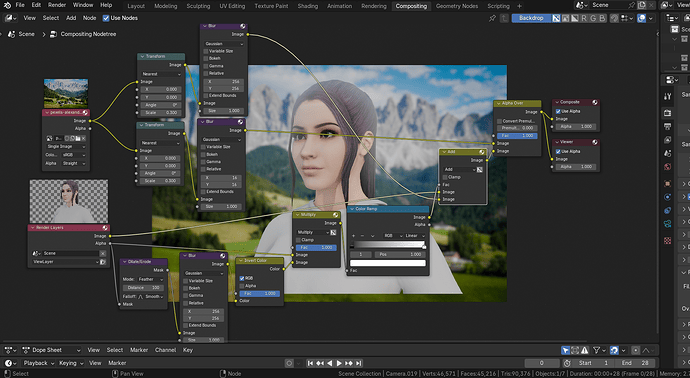690x378 pixels.
Task: Click the Color Ramp gradient bar
Action: [389, 245]
